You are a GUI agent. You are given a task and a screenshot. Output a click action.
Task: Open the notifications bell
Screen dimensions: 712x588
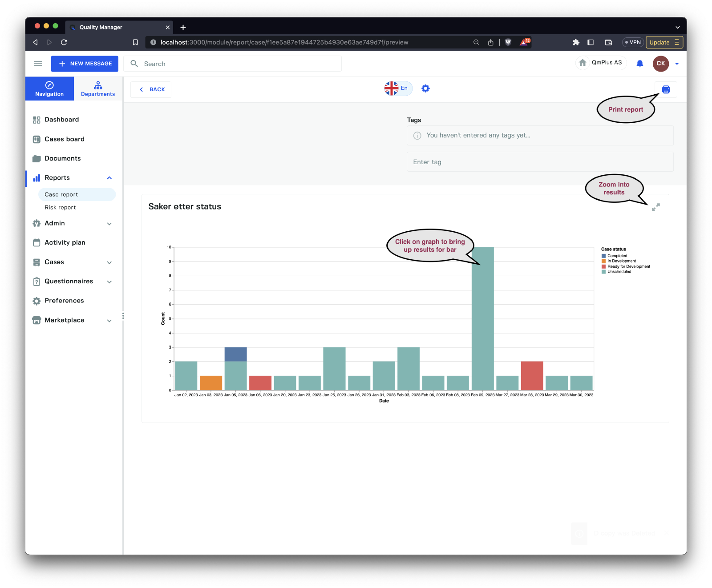point(639,64)
